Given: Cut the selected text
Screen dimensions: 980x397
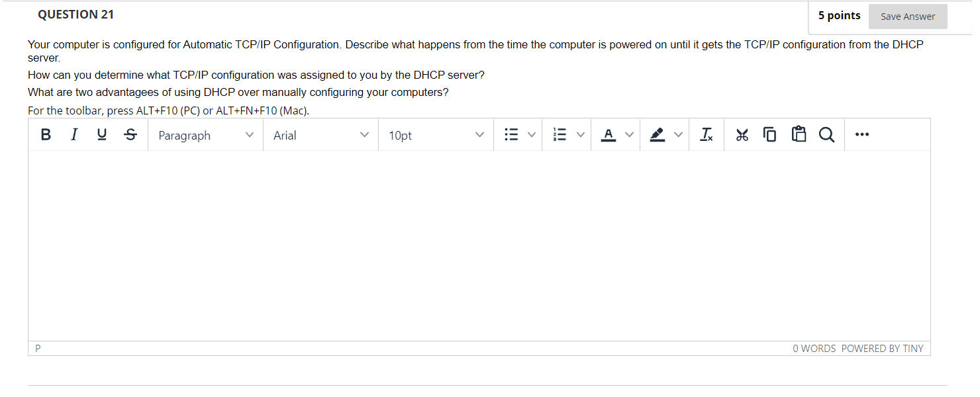Looking at the screenshot, I should click(x=742, y=135).
